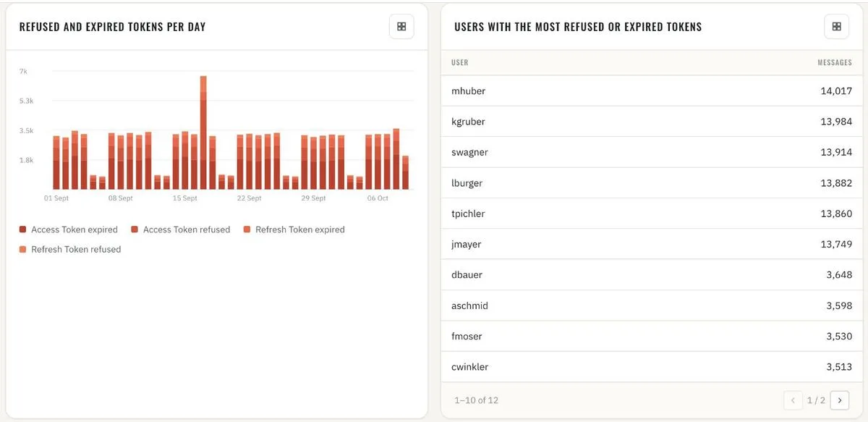This screenshot has width=868, height=422.
Task: Select user aschmid in the table
Action: tap(469, 305)
